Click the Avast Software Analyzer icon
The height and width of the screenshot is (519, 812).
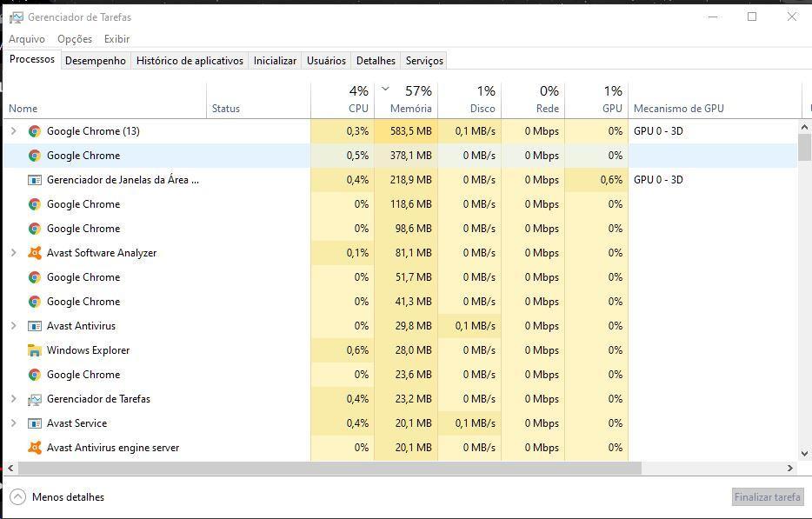pos(35,253)
